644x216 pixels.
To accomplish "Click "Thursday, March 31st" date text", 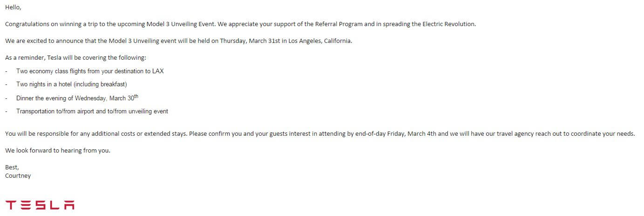I will 251,41.
